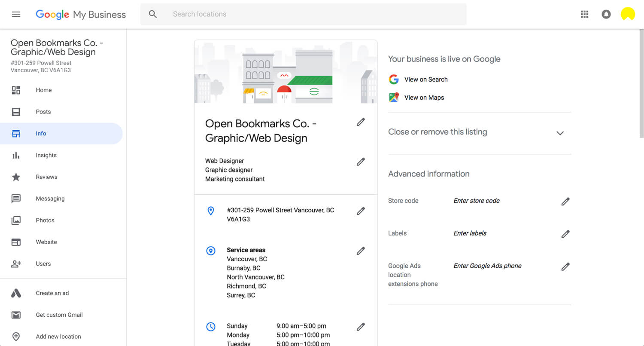Viewport: 644px width, 346px height.
Task: Open the notifications bell
Action: click(606, 14)
